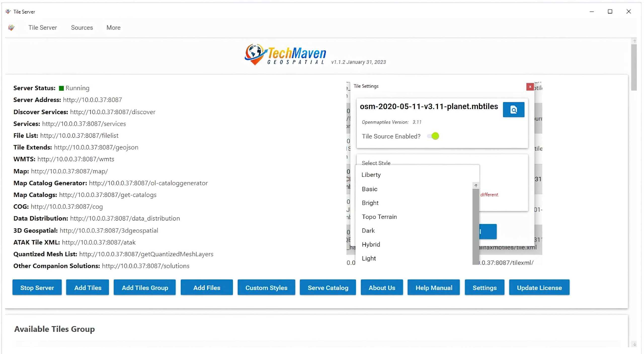This screenshot has width=644, height=354.
Task: Open the Quantized Mesh List link
Action: 146,254
